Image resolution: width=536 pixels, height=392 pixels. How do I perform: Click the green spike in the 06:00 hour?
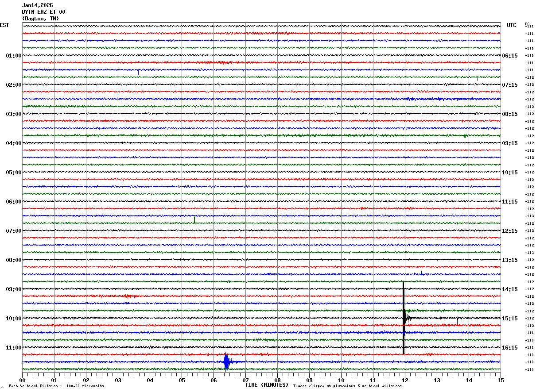click(194, 220)
